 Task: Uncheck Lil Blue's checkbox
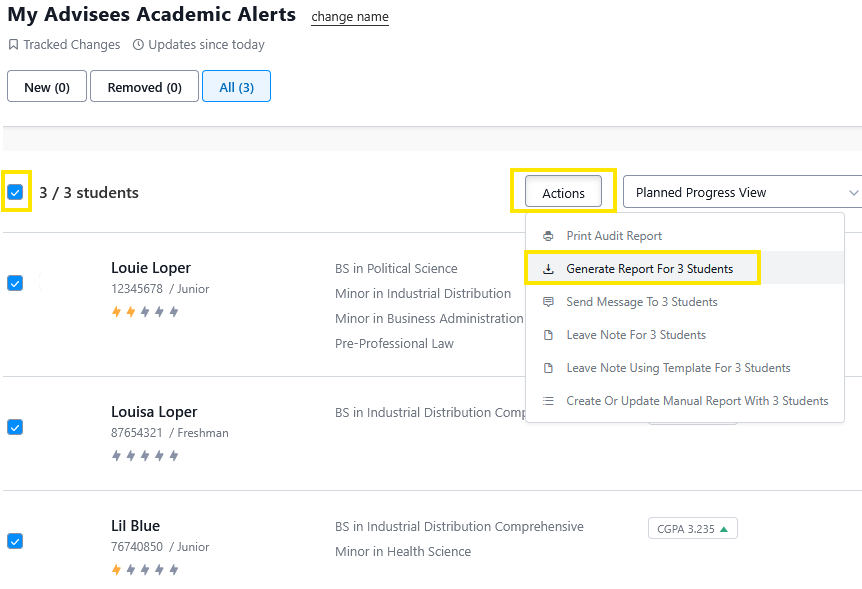point(15,541)
